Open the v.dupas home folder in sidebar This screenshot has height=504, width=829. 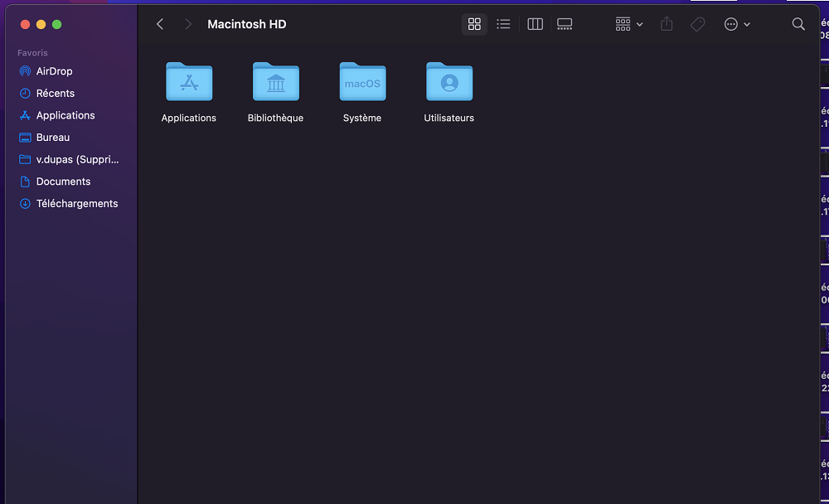tap(77, 159)
